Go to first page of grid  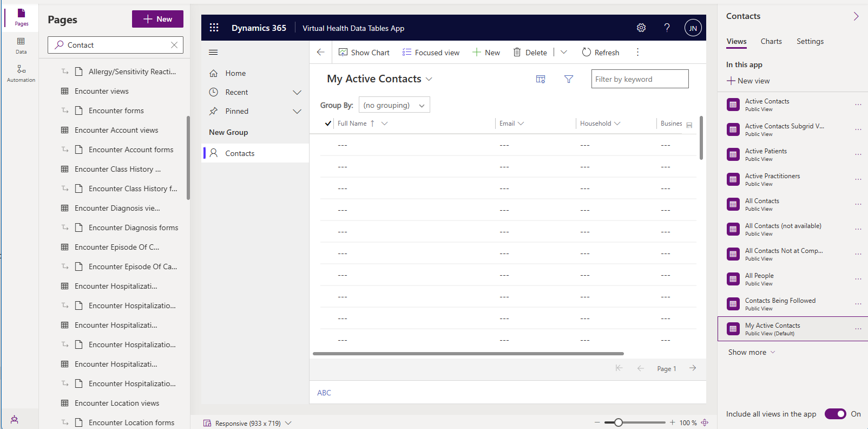click(619, 368)
